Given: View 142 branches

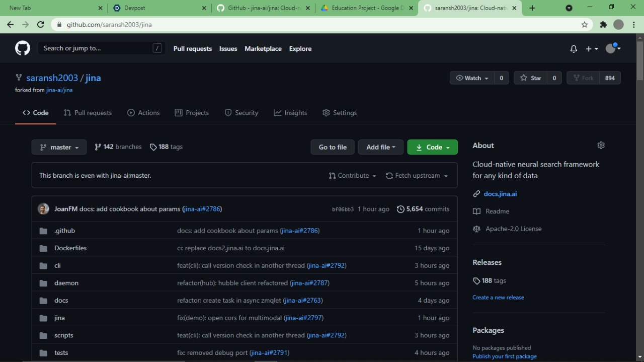Looking at the screenshot, I should click(x=118, y=147).
